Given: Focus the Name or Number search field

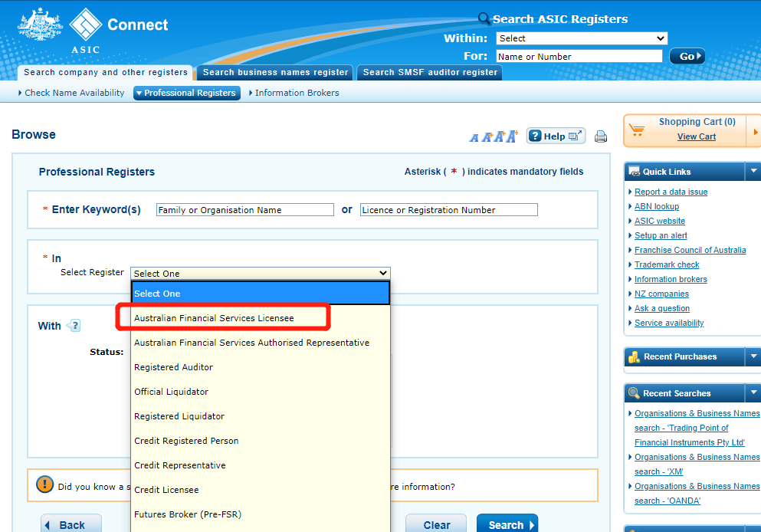Looking at the screenshot, I should pos(579,56).
